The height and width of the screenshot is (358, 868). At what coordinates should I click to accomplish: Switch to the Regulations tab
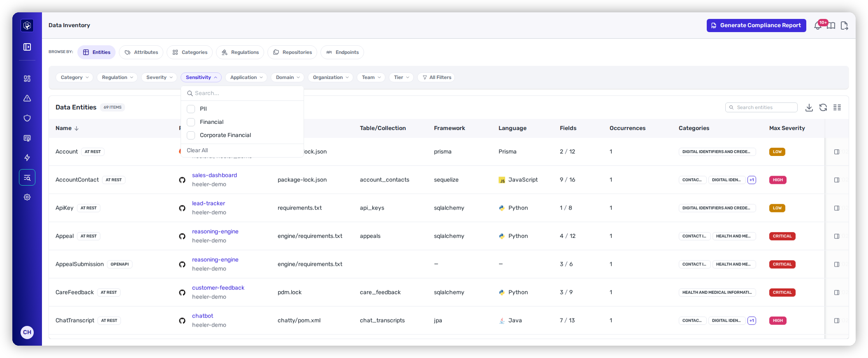coord(240,52)
